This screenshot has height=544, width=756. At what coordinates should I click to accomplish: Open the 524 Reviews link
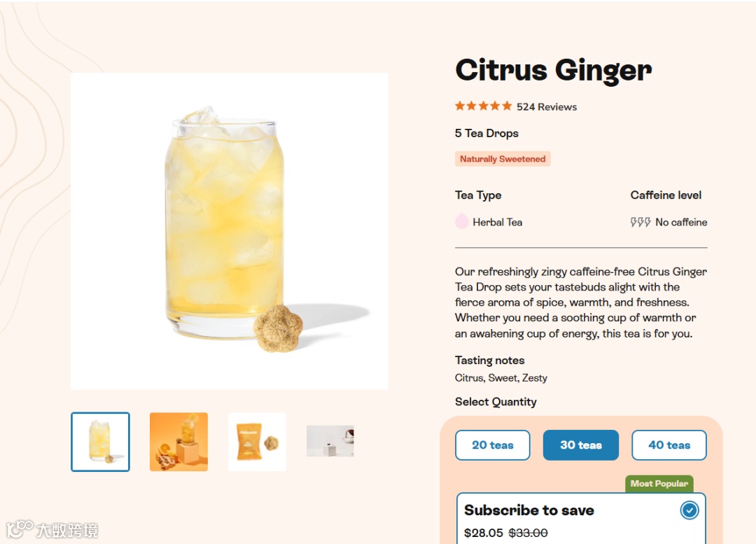click(x=547, y=107)
